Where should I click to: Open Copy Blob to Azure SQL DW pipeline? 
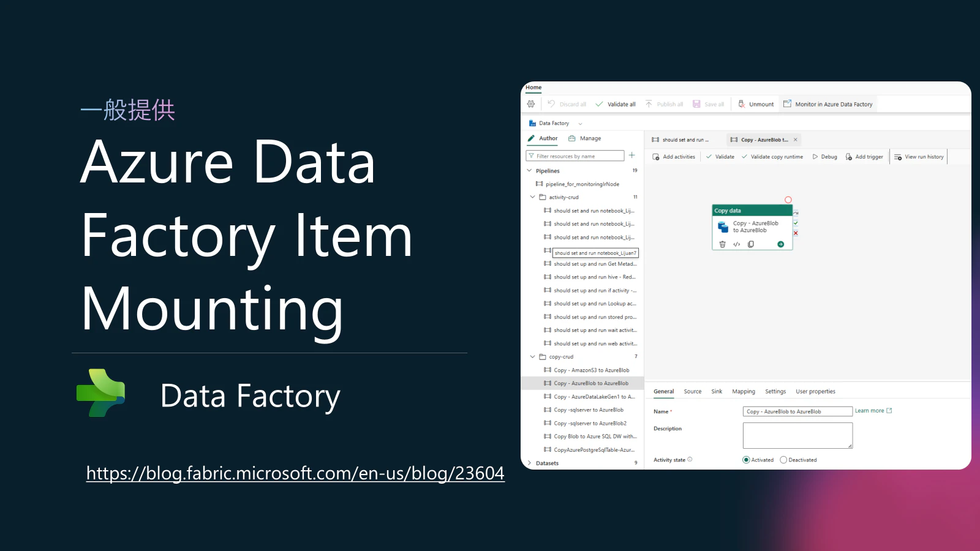[x=590, y=437]
